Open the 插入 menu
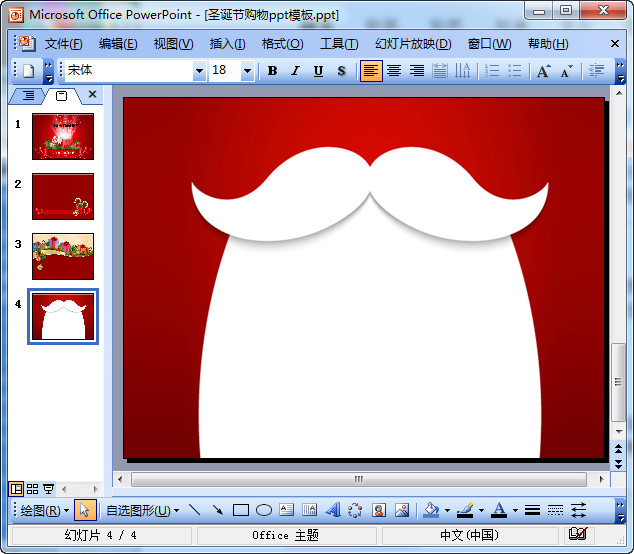The image size is (634, 554). point(227,44)
